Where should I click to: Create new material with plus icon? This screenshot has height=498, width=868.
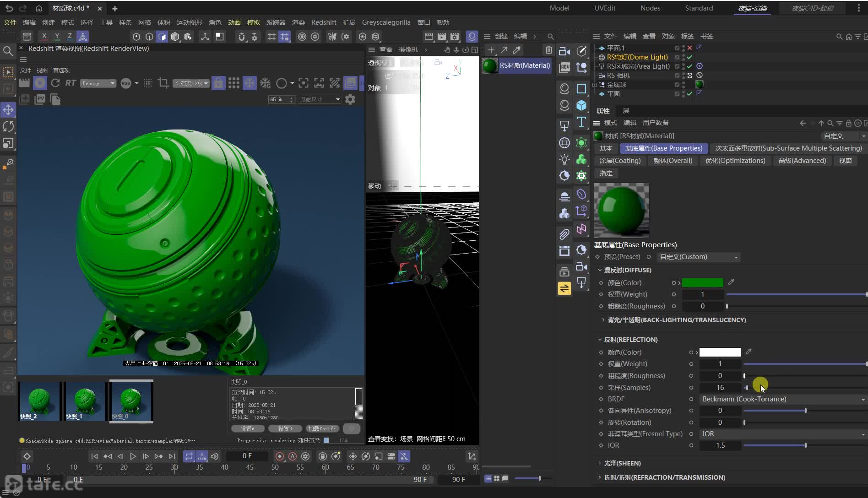click(x=491, y=50)
